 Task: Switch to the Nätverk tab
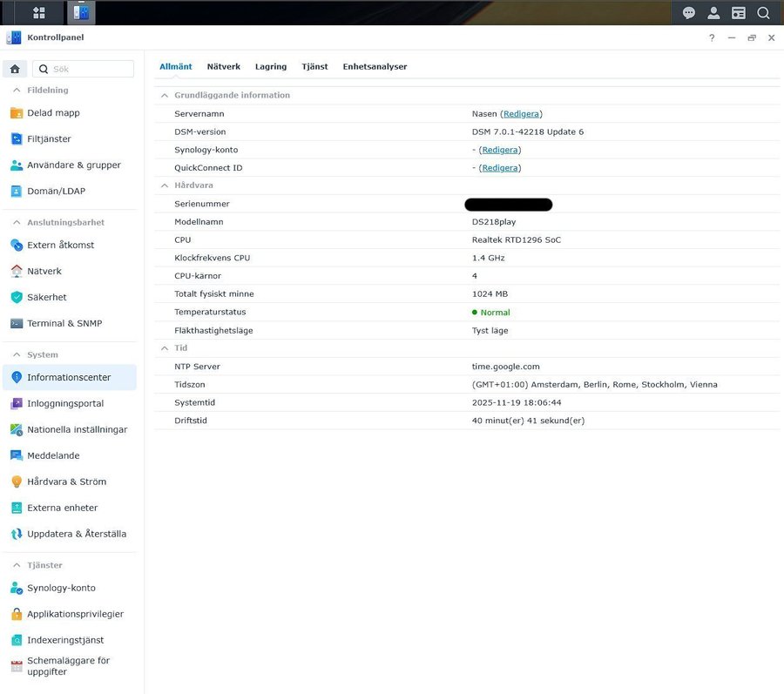[223, 67]
